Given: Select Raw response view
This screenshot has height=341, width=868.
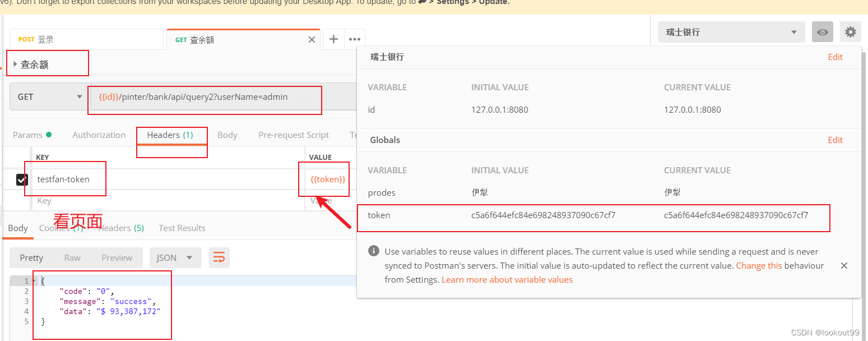Looking at the screenshot, I should point(72,258).
